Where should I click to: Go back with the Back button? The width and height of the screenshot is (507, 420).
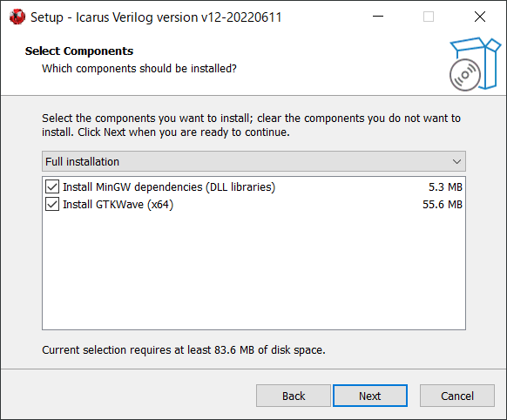click(x=294, y=396)
